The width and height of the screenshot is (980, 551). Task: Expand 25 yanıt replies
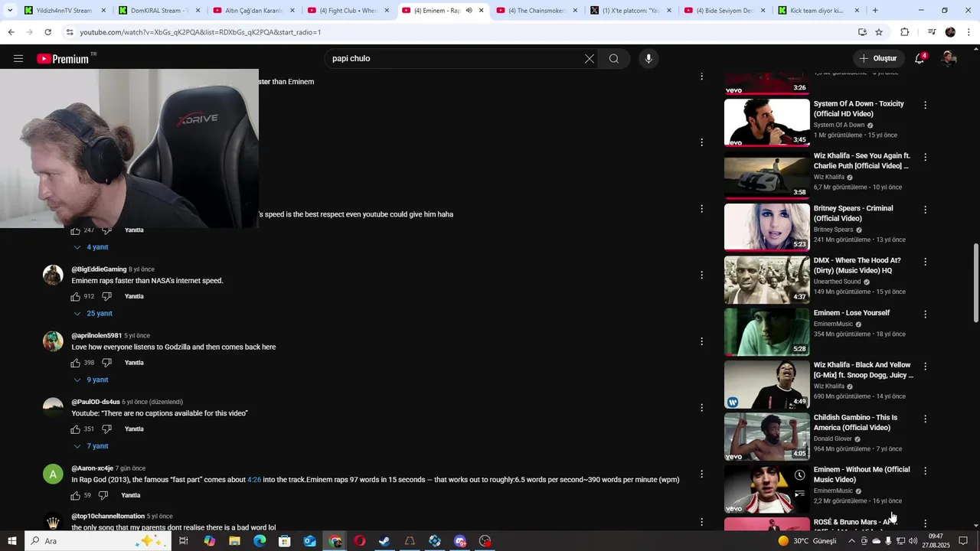93,314
